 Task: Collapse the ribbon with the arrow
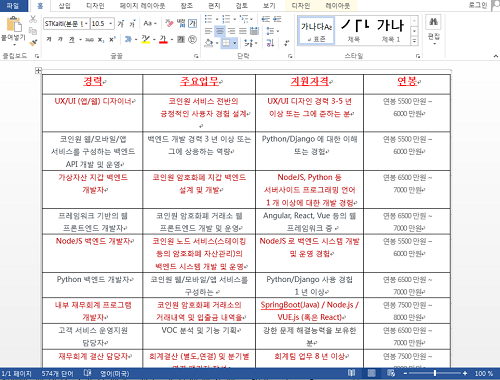tap(496, 56)
